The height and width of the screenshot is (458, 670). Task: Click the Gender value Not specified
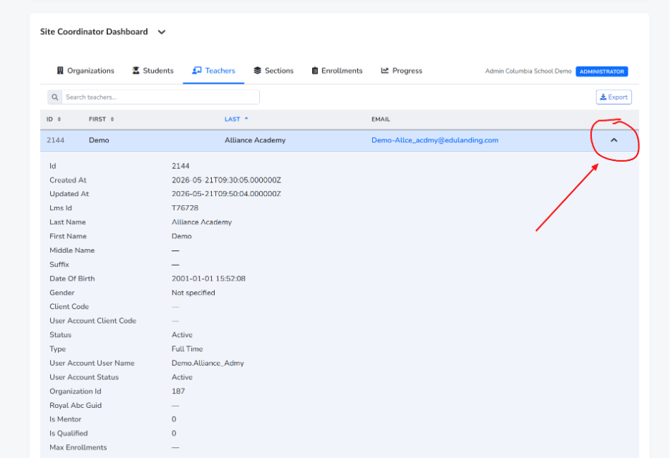point(193,293)
